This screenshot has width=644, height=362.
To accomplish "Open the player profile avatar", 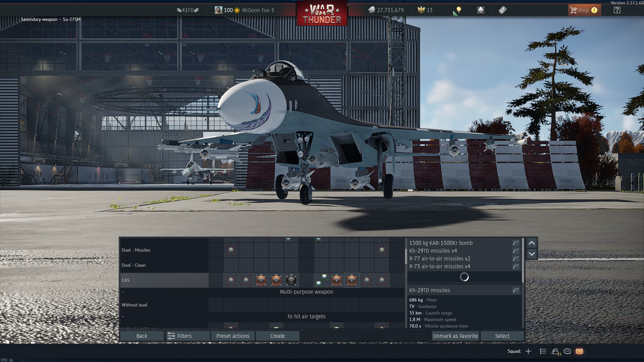I will [218, 10].
